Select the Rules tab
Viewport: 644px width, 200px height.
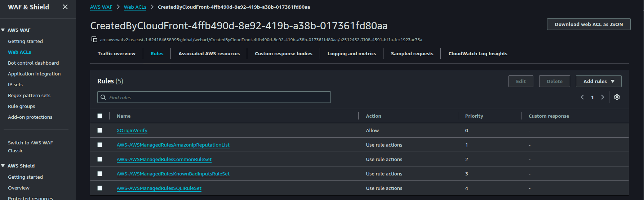pos(157,53)
